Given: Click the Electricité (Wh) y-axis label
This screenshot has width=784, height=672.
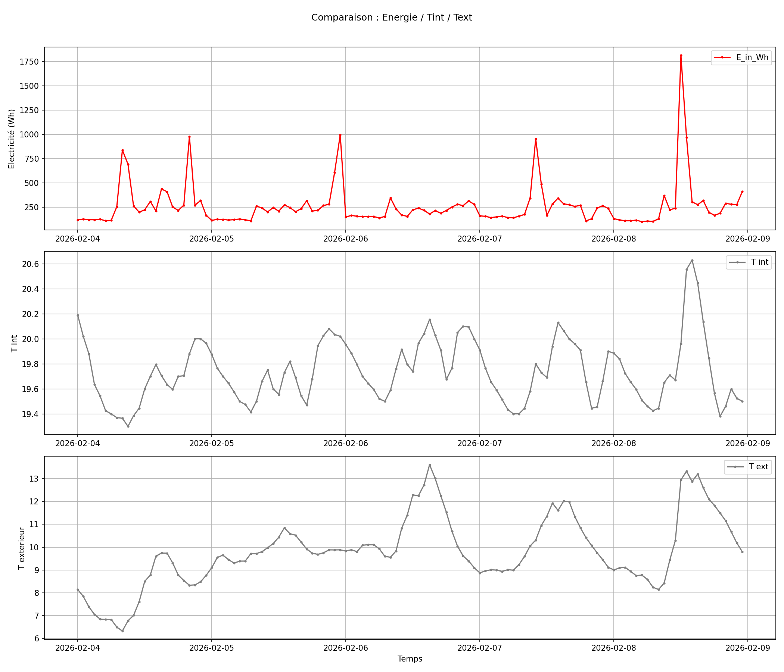Looking at the screenshot, I should coord(12,139).
